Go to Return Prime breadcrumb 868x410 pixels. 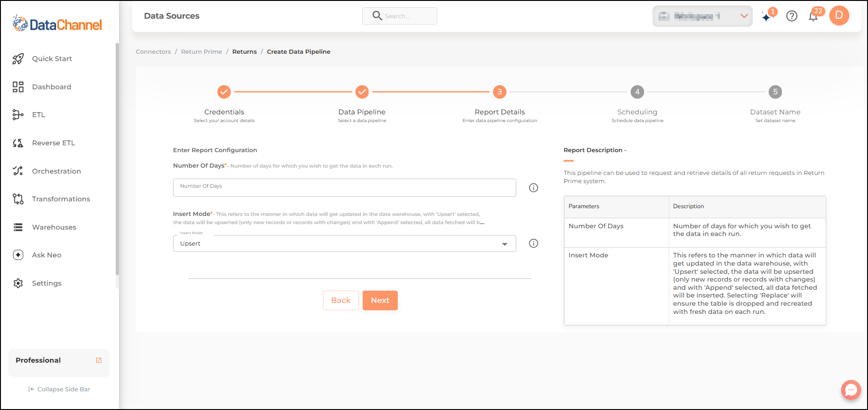coord(201,52)
